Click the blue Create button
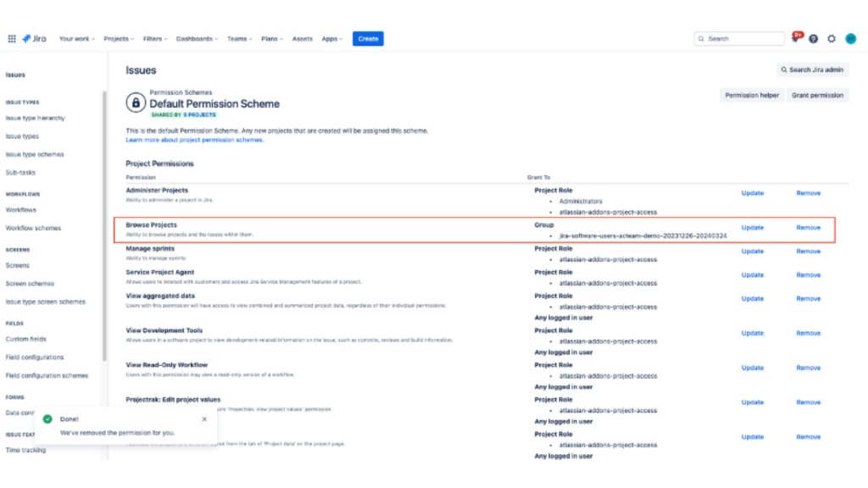Viewport: 868px width, 488px height. (368, 39)
